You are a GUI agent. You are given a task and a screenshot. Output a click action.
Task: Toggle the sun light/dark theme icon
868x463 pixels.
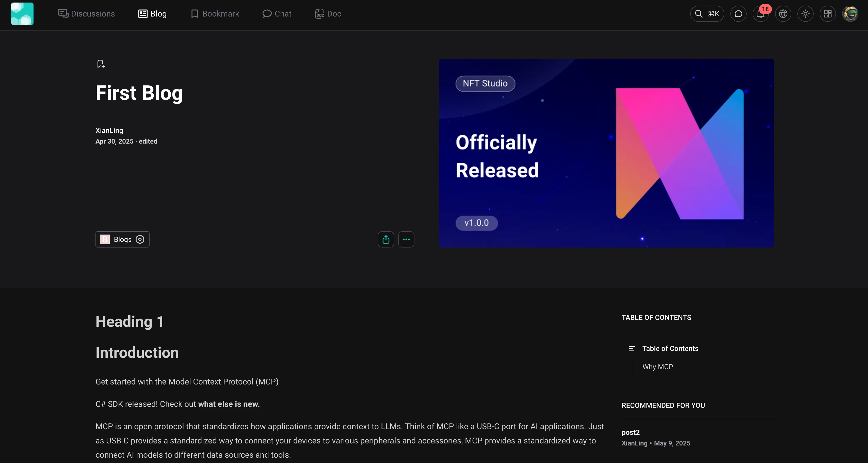(805, 14)
